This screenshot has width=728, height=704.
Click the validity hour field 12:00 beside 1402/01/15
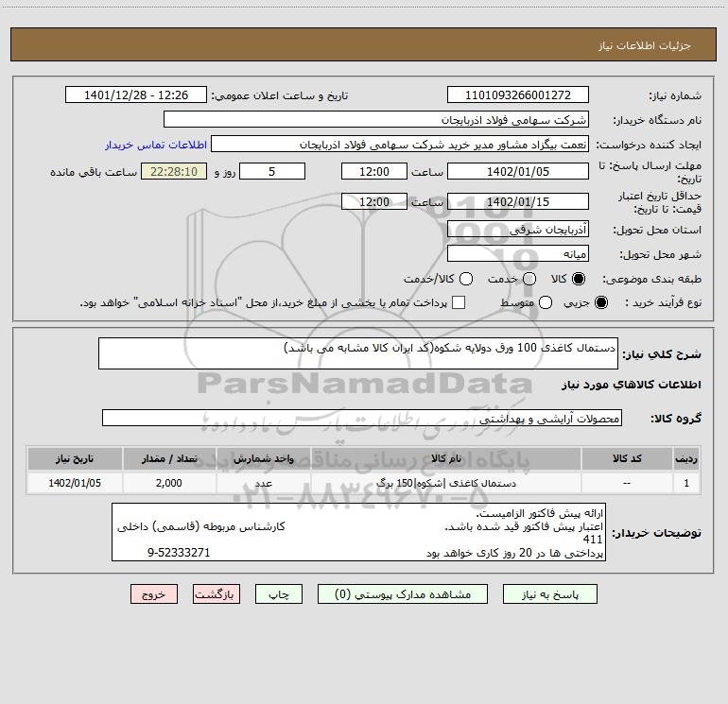(374, 201)
